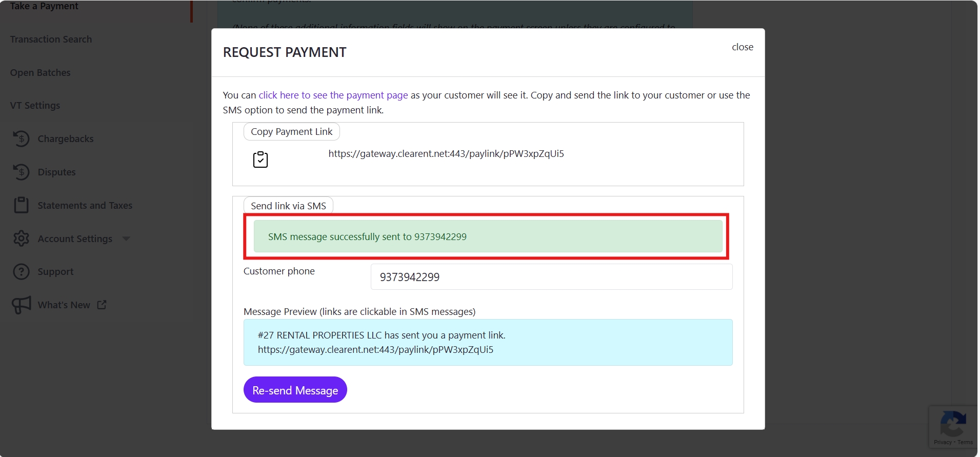Click the external link icon beside What's New
Screen dimensions: 980x457
(x=102, y=305)
